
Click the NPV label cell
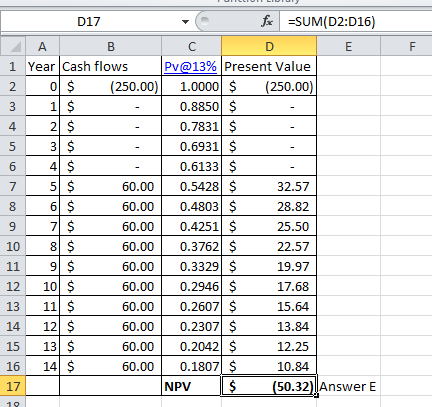pos(192,386)
